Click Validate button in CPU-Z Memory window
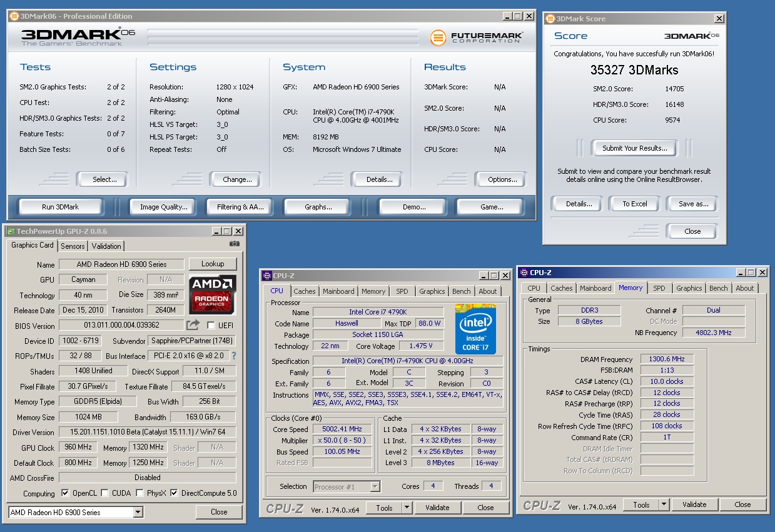Screen dimensions: 775x532 (x=694, y=504)
